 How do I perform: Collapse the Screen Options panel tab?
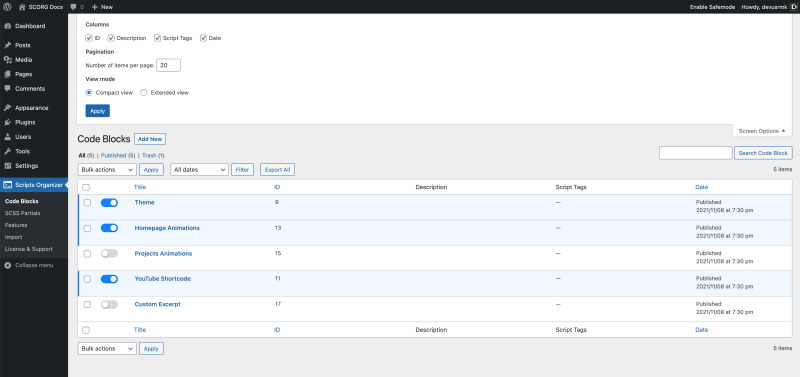coord(762,131)
